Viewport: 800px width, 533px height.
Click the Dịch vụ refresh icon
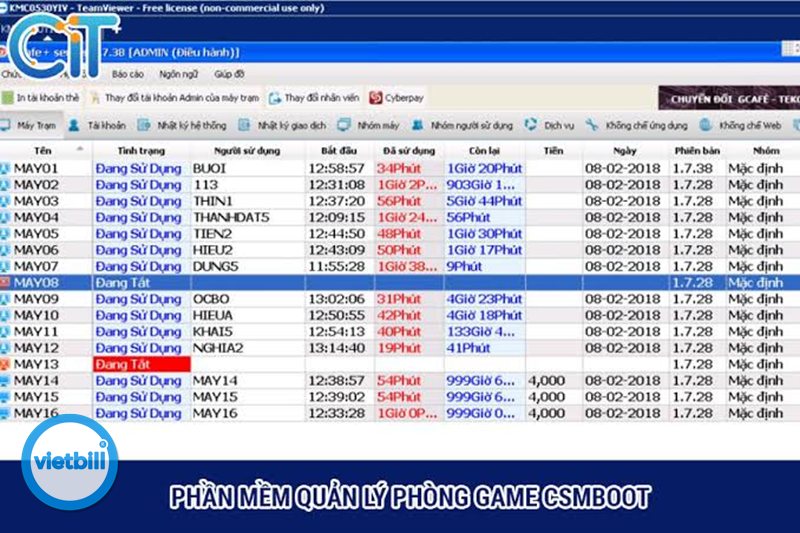point(531,125)
